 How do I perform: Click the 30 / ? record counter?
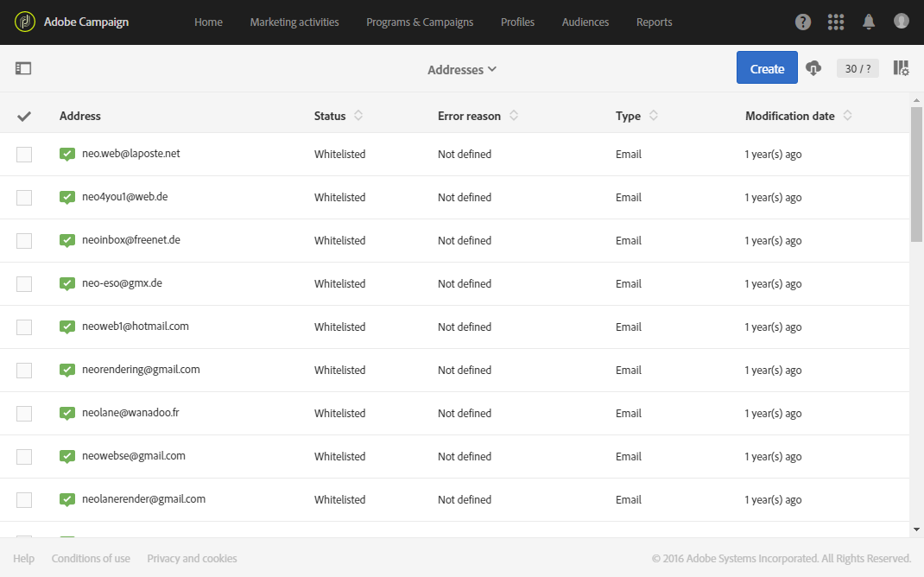(x=858, y=69)
